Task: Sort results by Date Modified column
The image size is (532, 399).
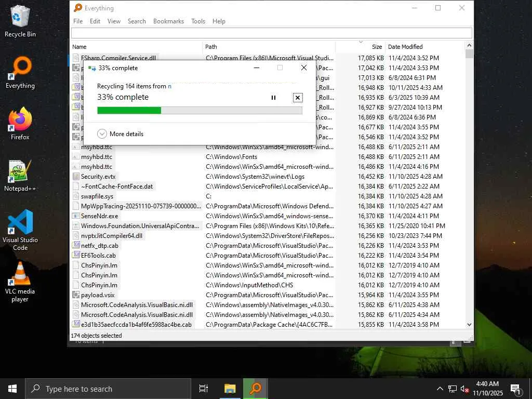Action: 425,47
